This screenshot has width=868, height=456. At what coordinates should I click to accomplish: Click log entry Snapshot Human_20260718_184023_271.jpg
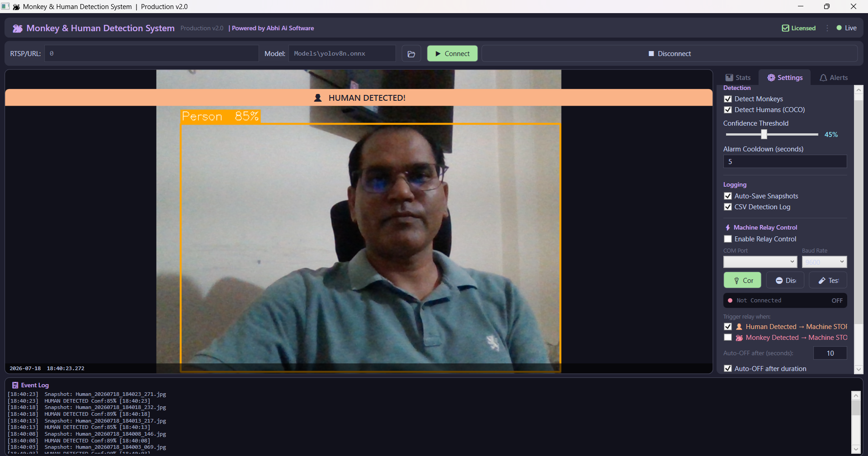[105, 395]
